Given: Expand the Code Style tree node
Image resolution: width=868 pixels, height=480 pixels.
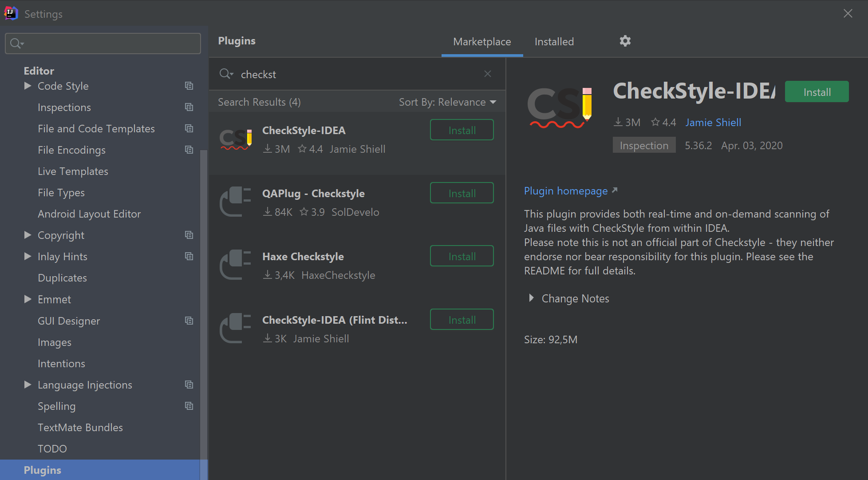Looking at the screenshot, I should 28,86.
